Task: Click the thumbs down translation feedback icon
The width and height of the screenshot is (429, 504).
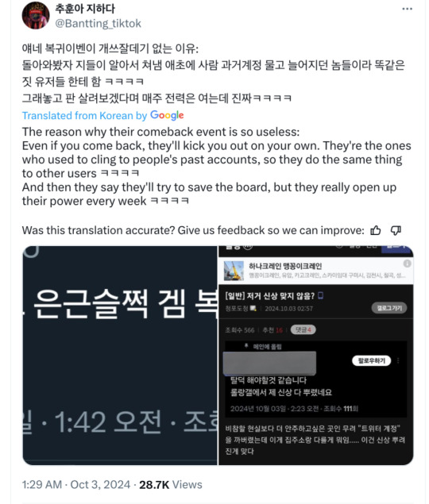Action: point(396,230)
